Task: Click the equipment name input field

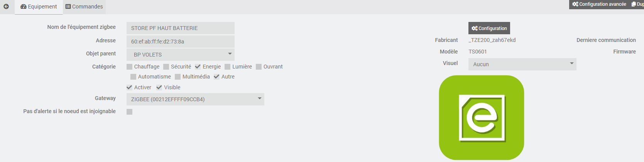Action: pyautogui.click(x=181, y=28)
